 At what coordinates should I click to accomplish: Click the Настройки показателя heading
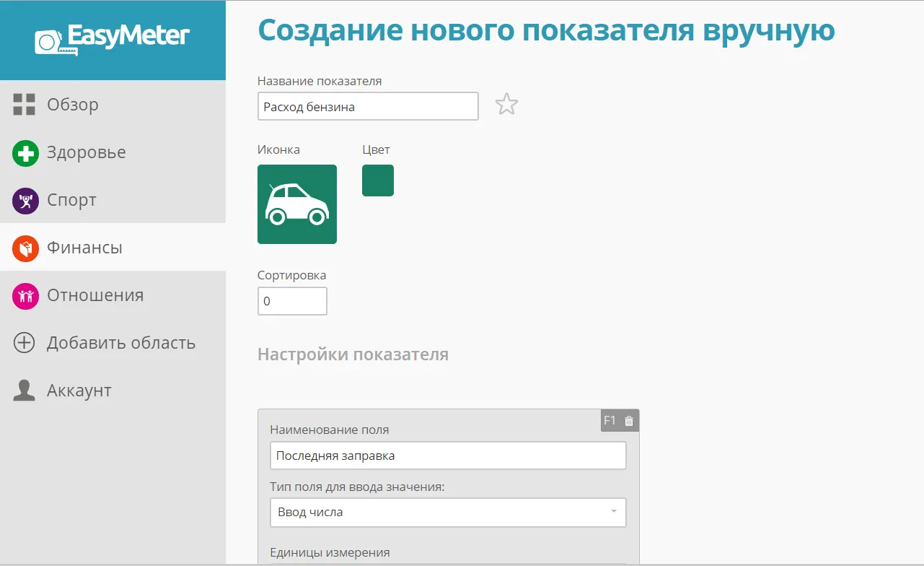[x=353, y=354]
